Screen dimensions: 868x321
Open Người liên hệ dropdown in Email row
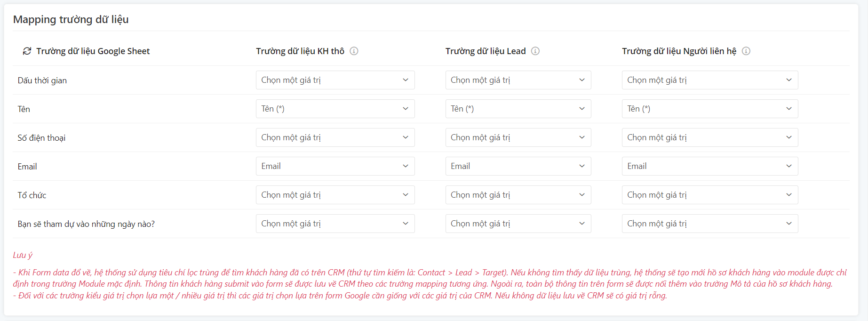(x=709, y=166)
